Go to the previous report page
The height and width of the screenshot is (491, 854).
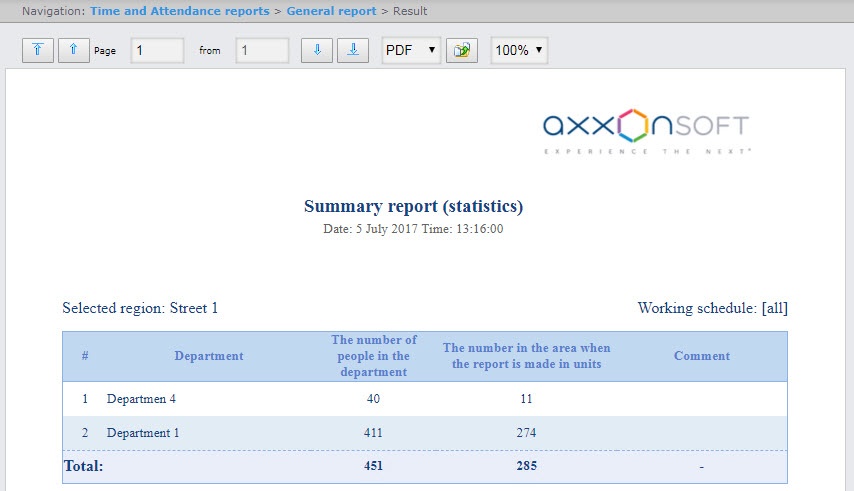(x=74, y=51)
